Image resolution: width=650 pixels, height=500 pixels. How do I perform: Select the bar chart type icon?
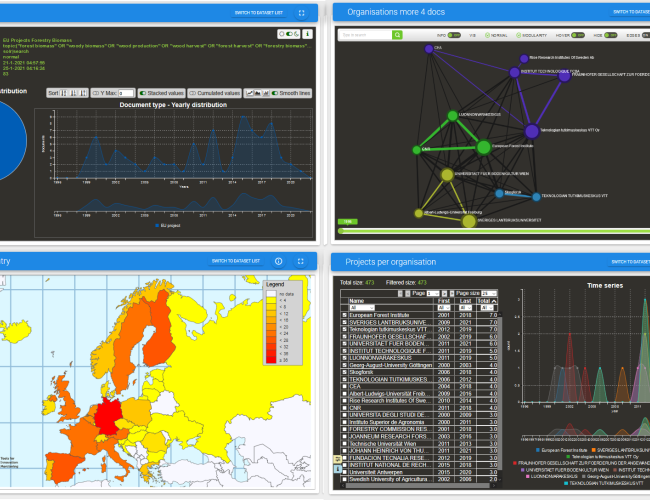(266, 93)
